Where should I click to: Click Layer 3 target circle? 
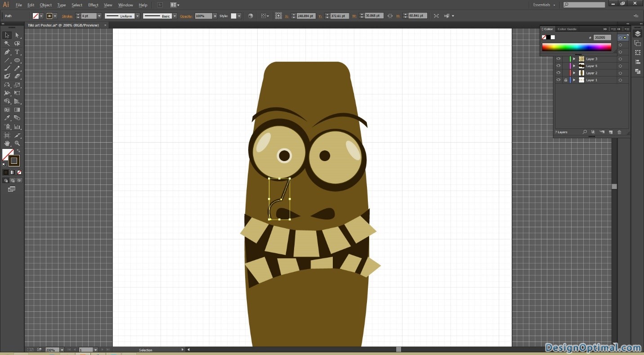(x=620, y=59)
